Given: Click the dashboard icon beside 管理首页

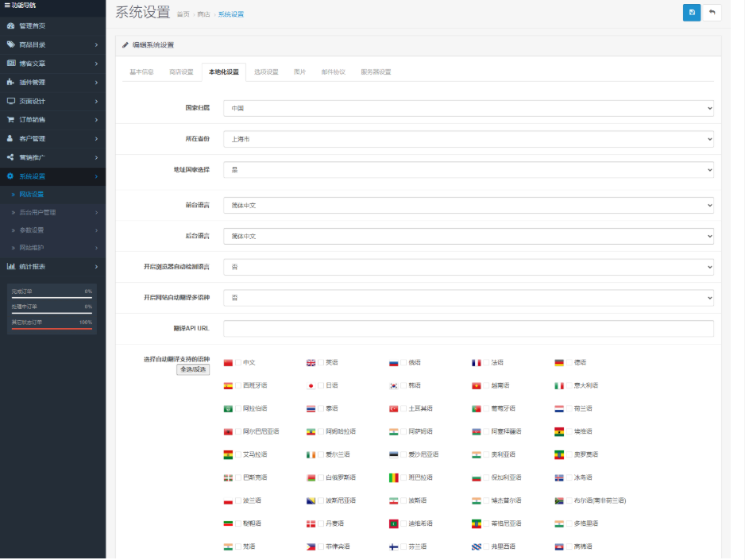Looking at the screenshot, I should [x=10, y=25].
